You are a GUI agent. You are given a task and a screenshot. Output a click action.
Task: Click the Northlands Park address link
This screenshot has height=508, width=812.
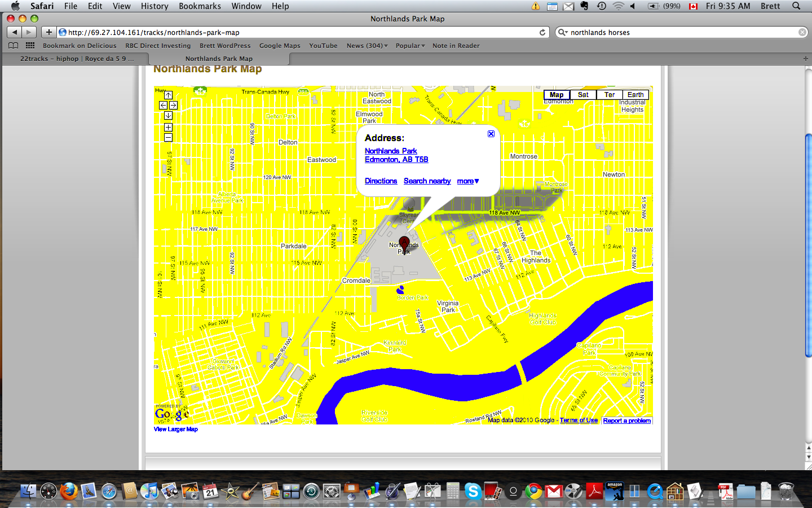(391, 151)
